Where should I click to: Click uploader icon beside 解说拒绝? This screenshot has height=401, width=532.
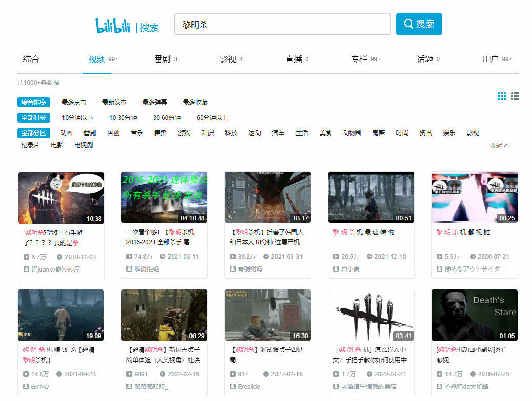click(x=130, y=269)
